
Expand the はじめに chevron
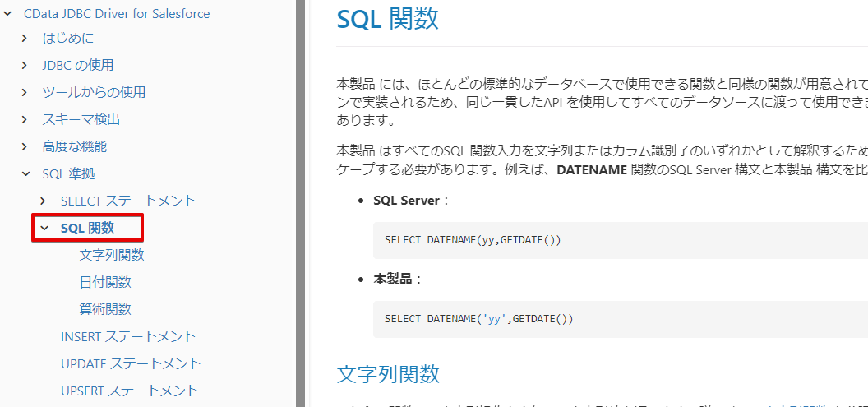point(25,38)
